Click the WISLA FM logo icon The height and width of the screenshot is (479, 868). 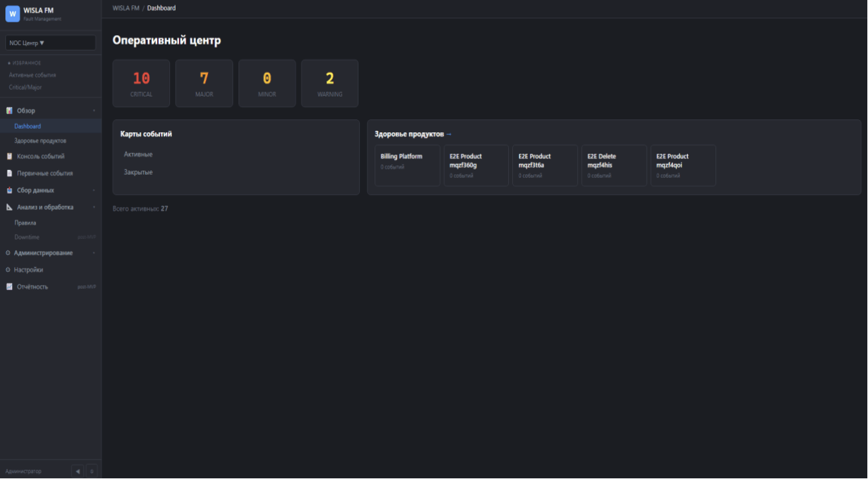[x=13, y=13]
